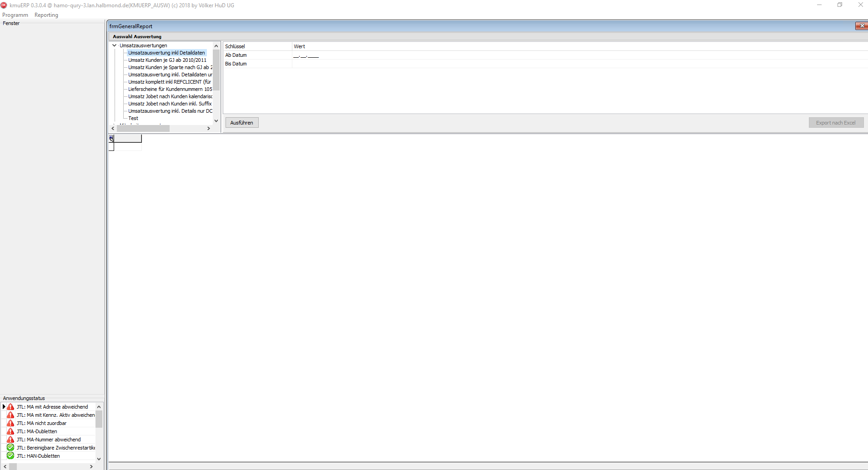868x470 pixels.
Task: Select Umsatz Kunden je GJ ab 2010/2011
Action: [167, 60]
